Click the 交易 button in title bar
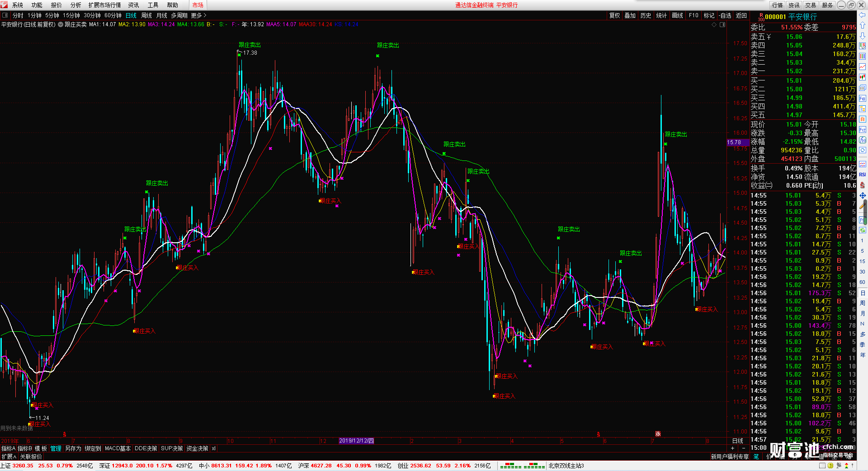Viewport: 868px width, 471px height. pos(811,5)
